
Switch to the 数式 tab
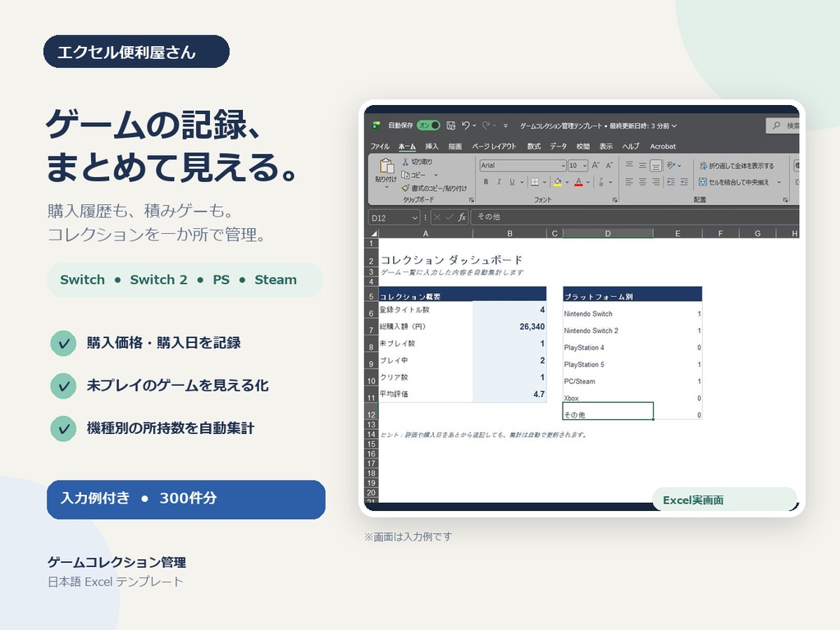tap(534, 146)
